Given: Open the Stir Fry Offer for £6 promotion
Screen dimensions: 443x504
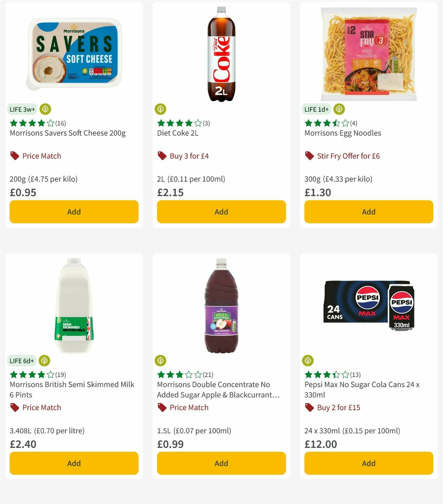Looking at the screenshot, I should pyautogui.click(x=349, y=156).
